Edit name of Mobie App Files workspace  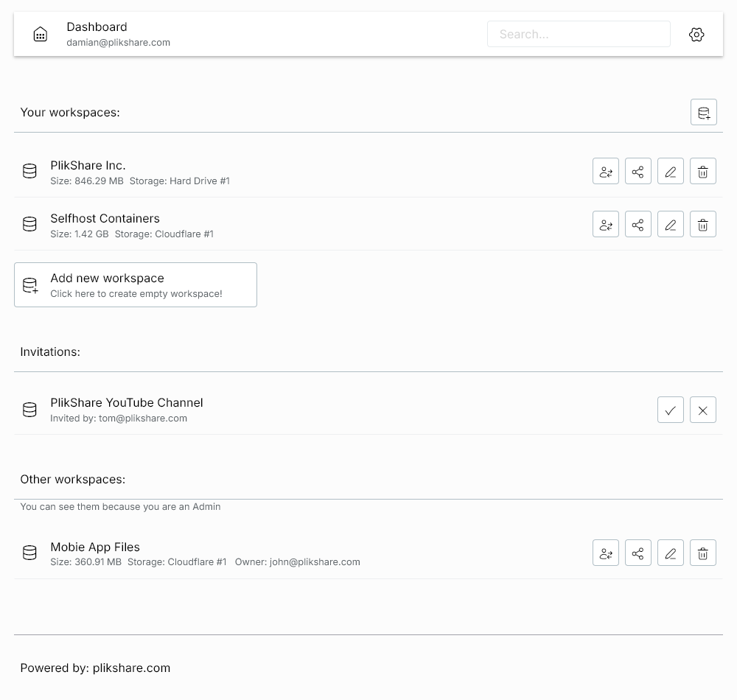(x=670, y=553)
